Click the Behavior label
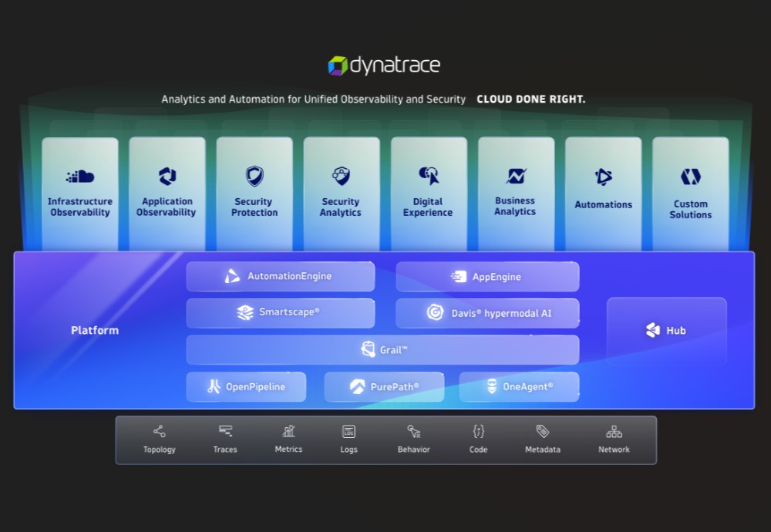The width and height of the screenshot is (771, 532). coord(413,450)
